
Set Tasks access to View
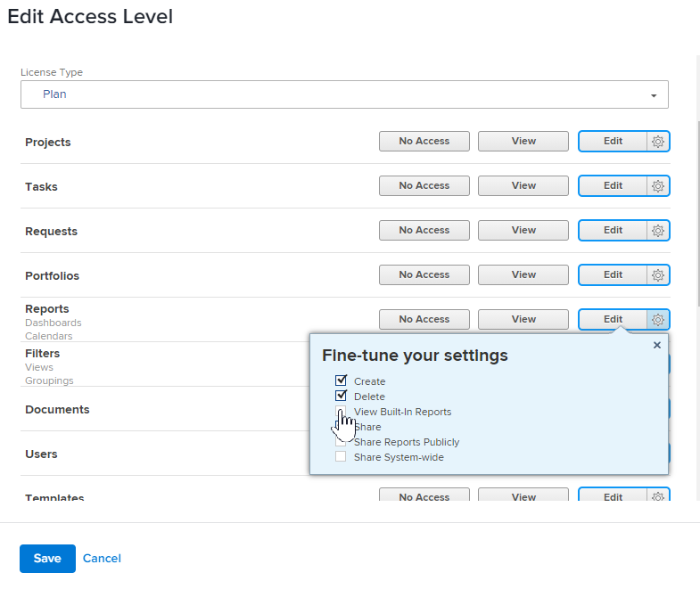click(x=523, y=185)
